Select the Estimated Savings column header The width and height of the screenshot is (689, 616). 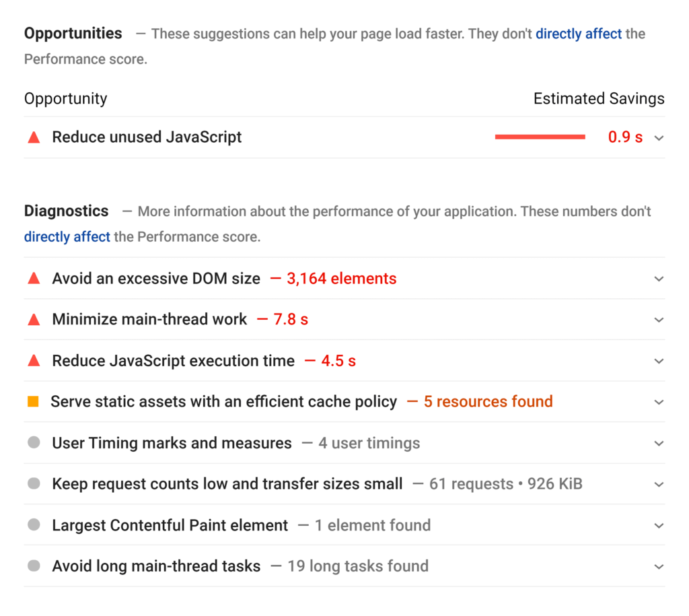(599, 98)
